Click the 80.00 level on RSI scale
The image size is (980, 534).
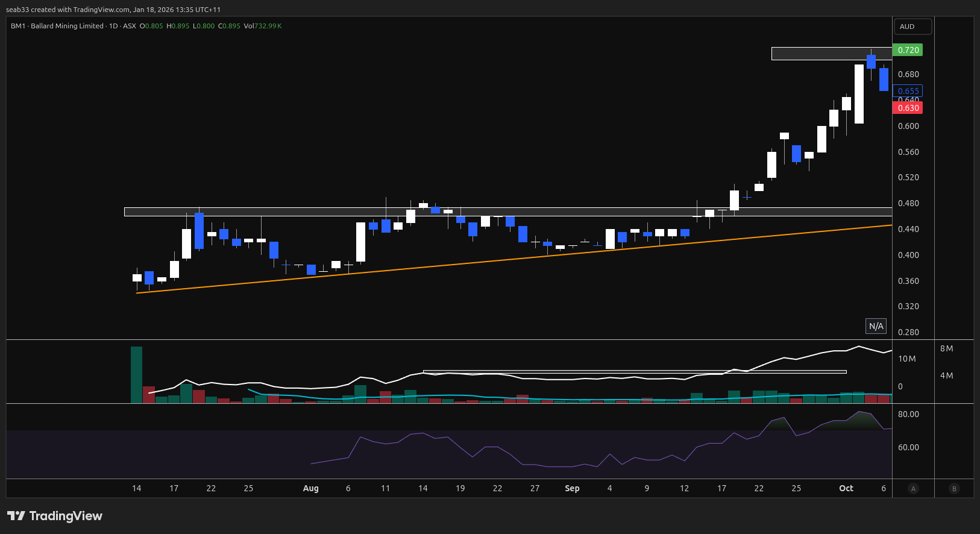pos(908,414)
